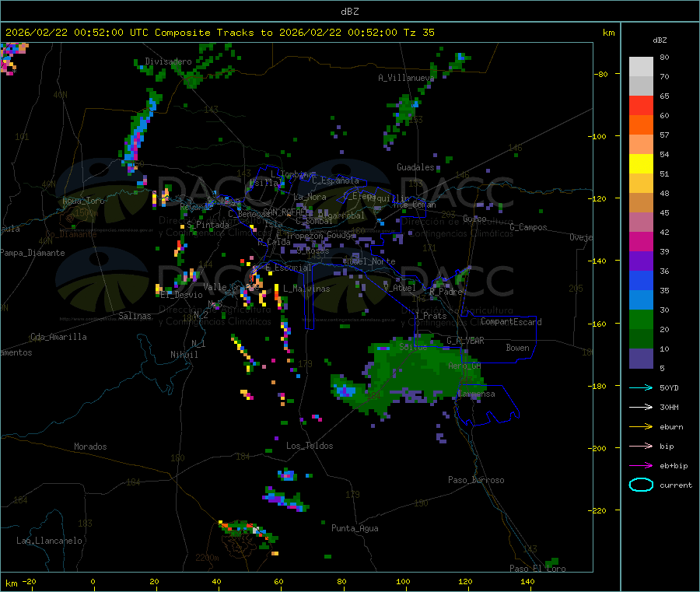
Task: Click the 'Nihuil' place label
Action: (x=184, y=355)
